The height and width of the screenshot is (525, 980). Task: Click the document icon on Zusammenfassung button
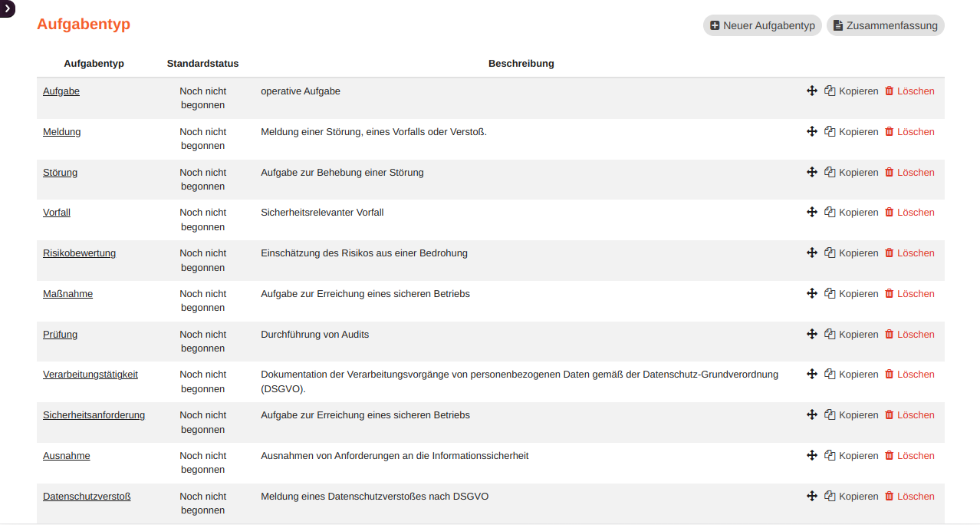point(839,25)
